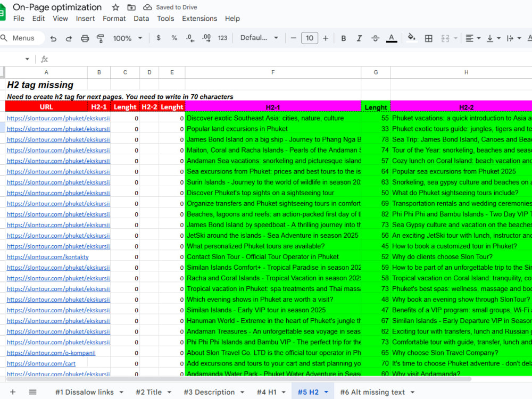This screenshot has width=532, height=399.
Task: Open the Borders tool
Action: (428, 38)
